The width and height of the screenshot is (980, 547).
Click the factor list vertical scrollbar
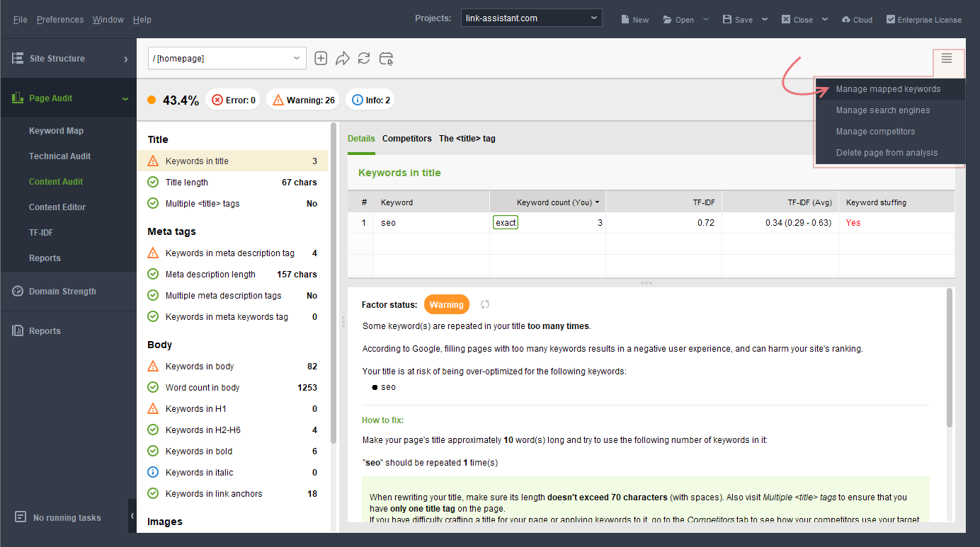(x=333, y=283)
